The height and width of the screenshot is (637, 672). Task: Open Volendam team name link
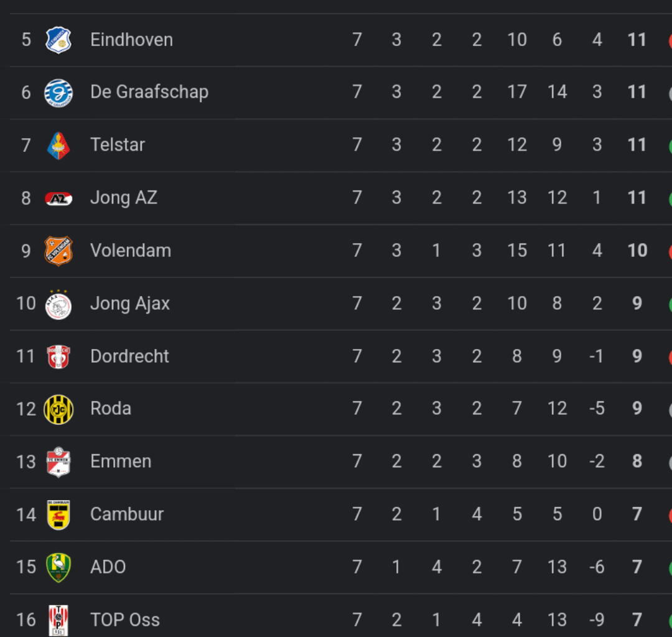[x=131, y=251]
